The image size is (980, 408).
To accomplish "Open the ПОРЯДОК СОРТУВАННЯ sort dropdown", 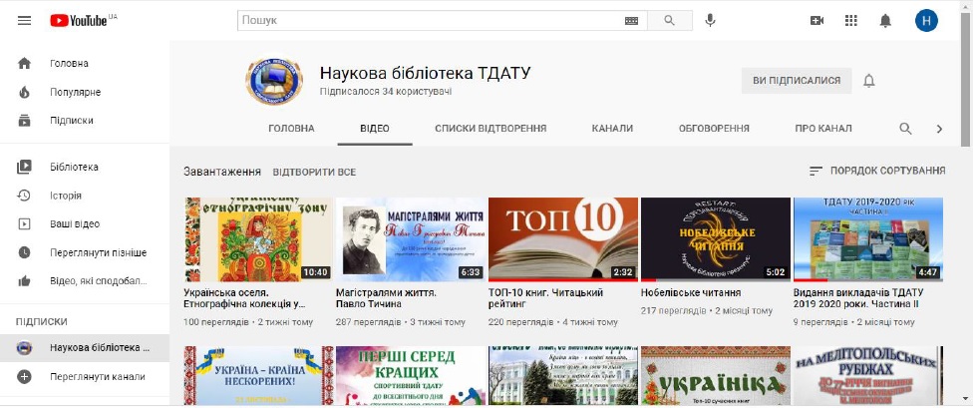I will [x=877, y=171].
